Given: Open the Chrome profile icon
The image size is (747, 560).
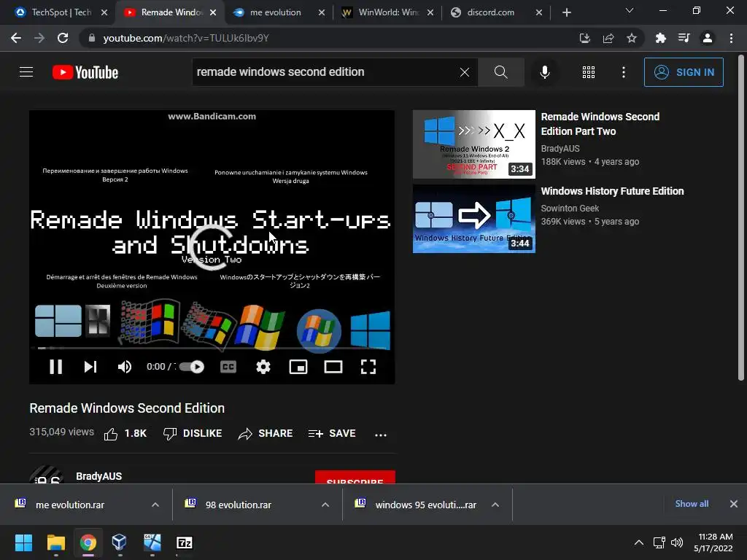Looking at the screenshot, I should (708, 38).
